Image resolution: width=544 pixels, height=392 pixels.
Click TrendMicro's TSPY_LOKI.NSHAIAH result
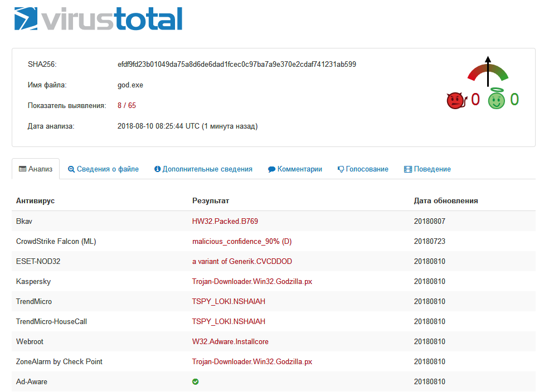click(229, 302)
